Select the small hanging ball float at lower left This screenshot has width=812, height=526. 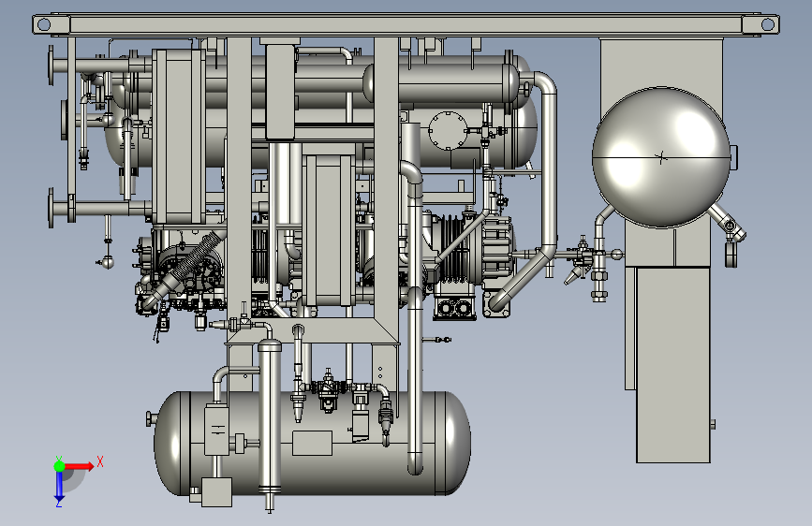[x=108, y=262]
